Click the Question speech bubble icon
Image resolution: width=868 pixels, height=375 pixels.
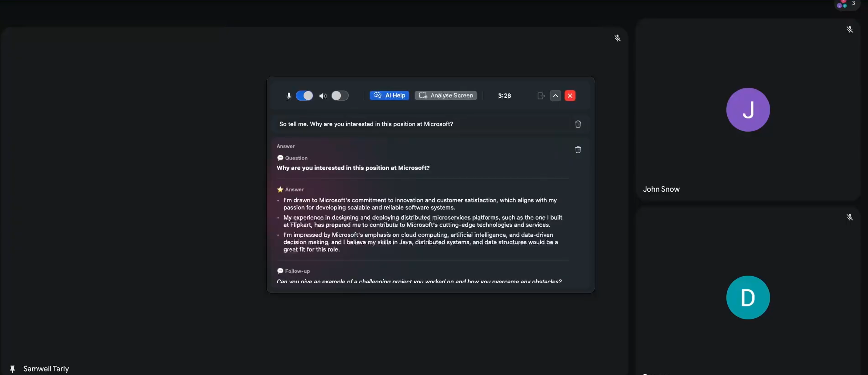280,158
